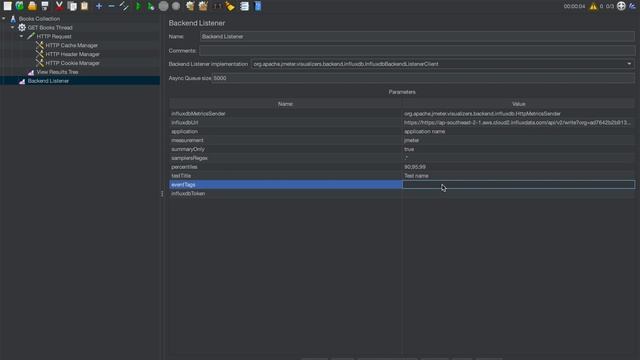
Task: Click the yellow warning log icon
Action: coord(593,6)
